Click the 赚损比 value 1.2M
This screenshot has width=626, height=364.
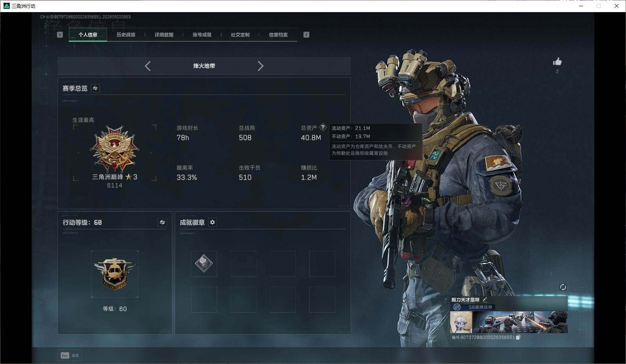(309, 178)
